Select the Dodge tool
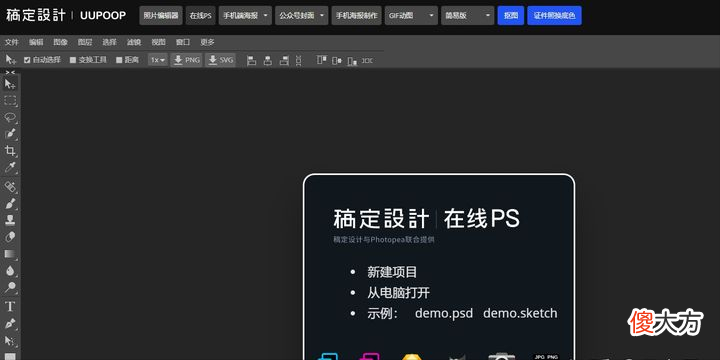720x360 pixels. (x=10, y=287)
